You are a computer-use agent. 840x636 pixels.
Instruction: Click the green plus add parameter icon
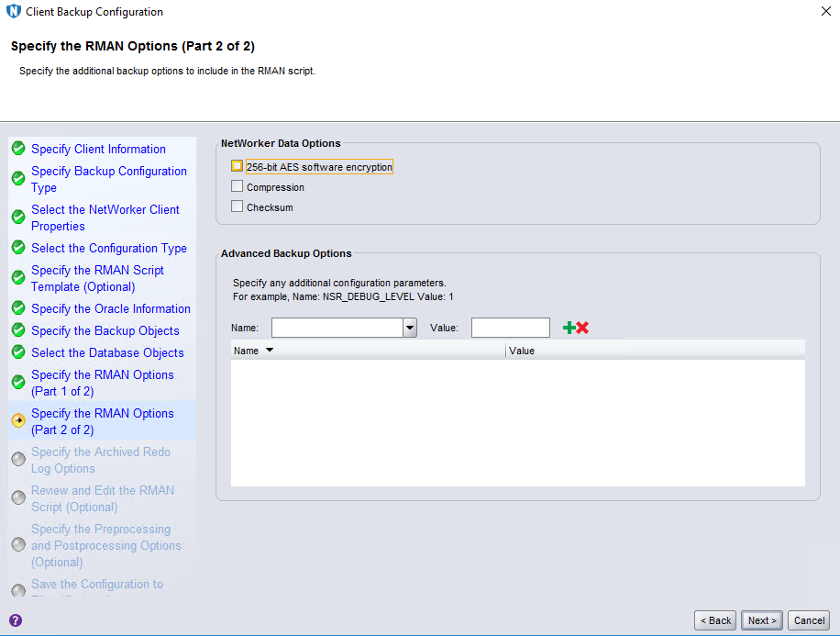pos(569,328)
